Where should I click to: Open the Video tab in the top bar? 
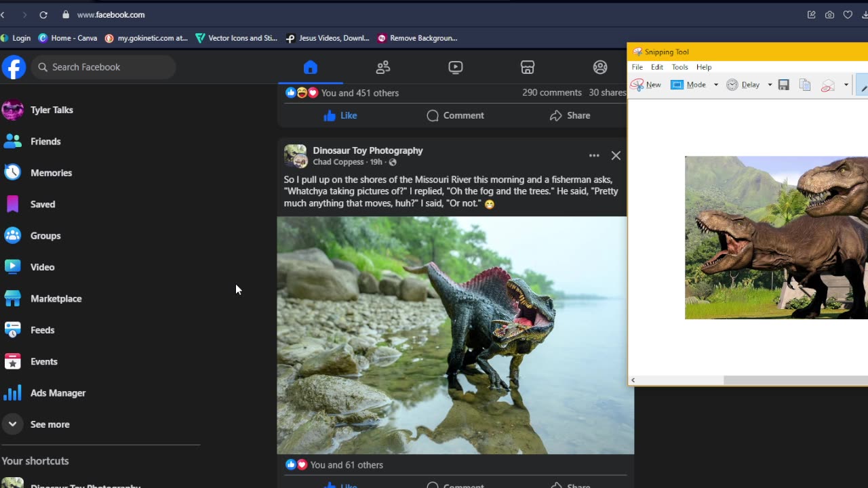coord(456,67)
